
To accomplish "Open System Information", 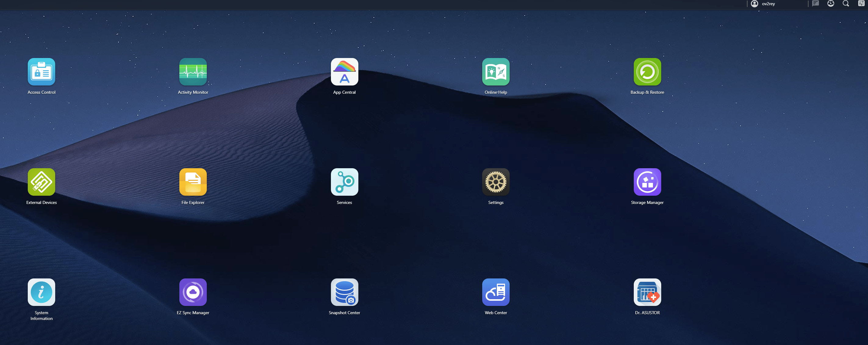I will [x=41, y=292].
